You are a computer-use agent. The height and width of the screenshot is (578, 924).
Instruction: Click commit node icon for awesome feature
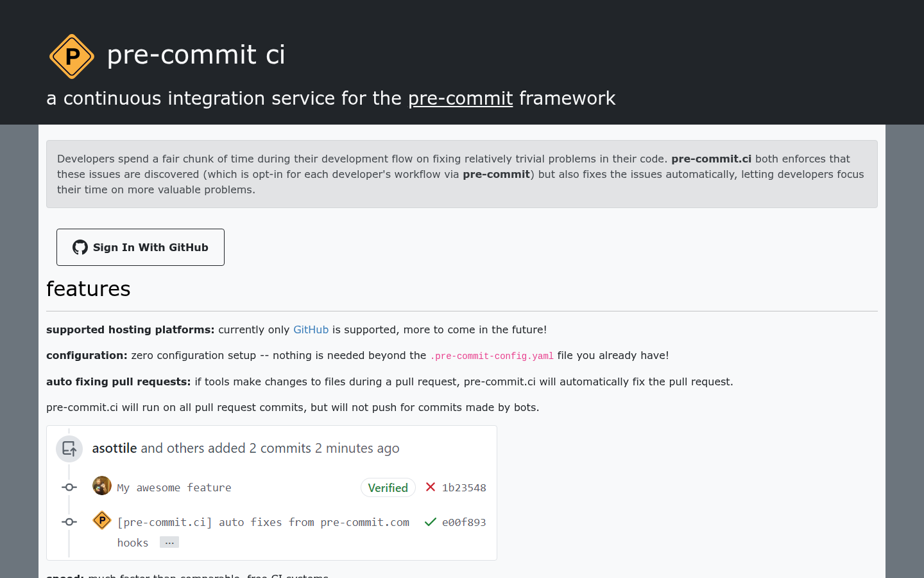pos(69,487)
